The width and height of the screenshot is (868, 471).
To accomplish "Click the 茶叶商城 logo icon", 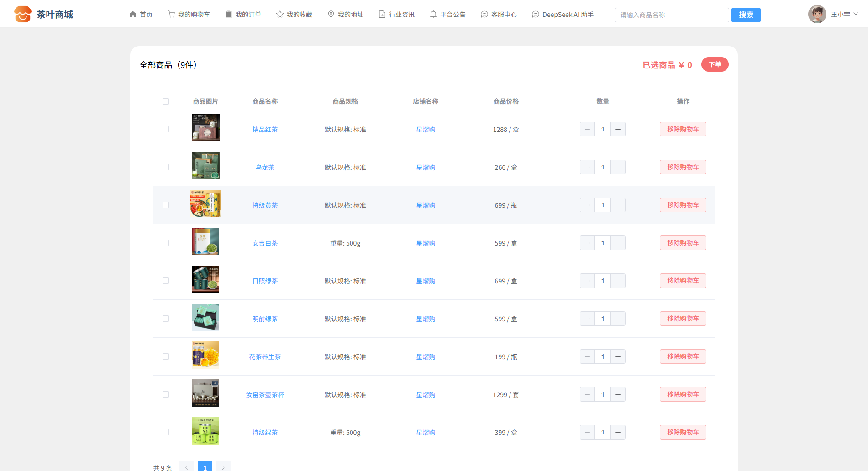I will pos(22,14).
